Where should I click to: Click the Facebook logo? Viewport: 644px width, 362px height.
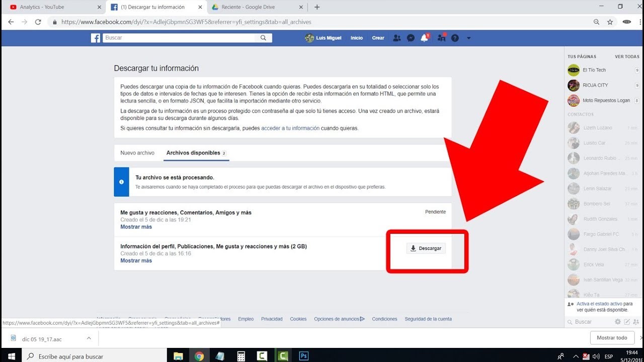click(95, 38)
